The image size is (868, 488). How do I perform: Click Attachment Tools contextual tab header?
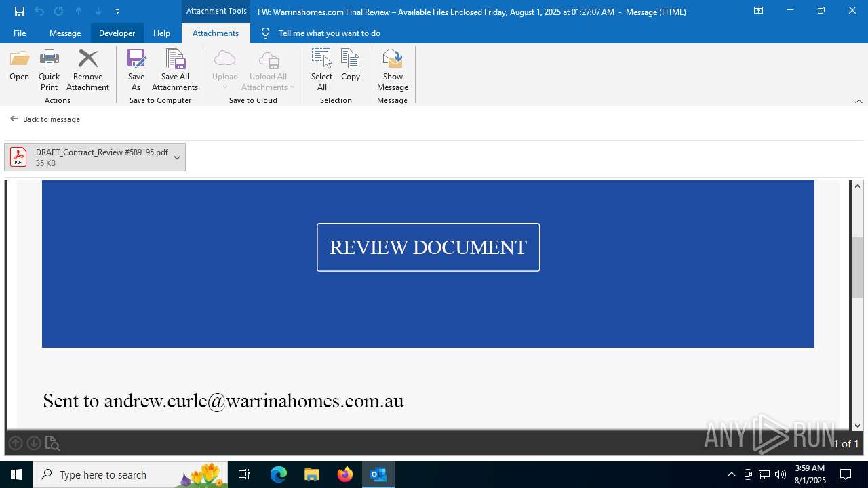[x=216, y=12]
